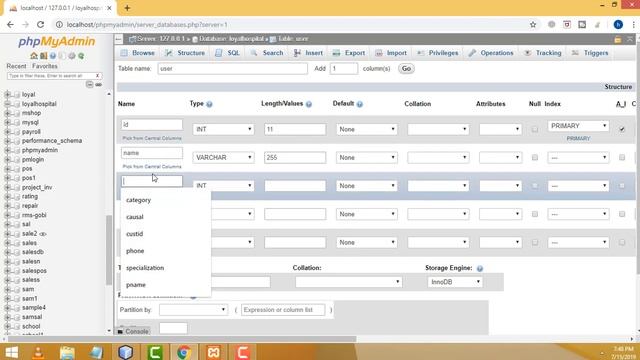Launch VLC from taskbar
Viewport: 640px width, 360px height.
pyautogui.click(x=39, y=352)
